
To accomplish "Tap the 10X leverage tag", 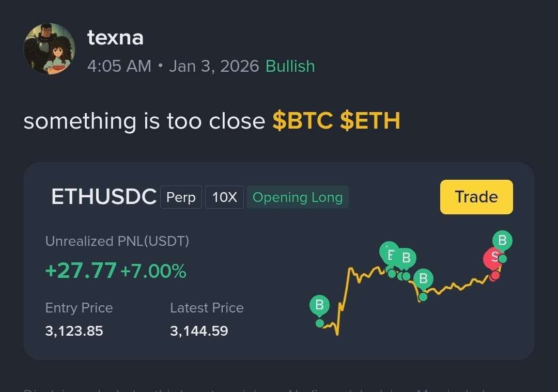I will pyautogui.click(x=224, y=197).
